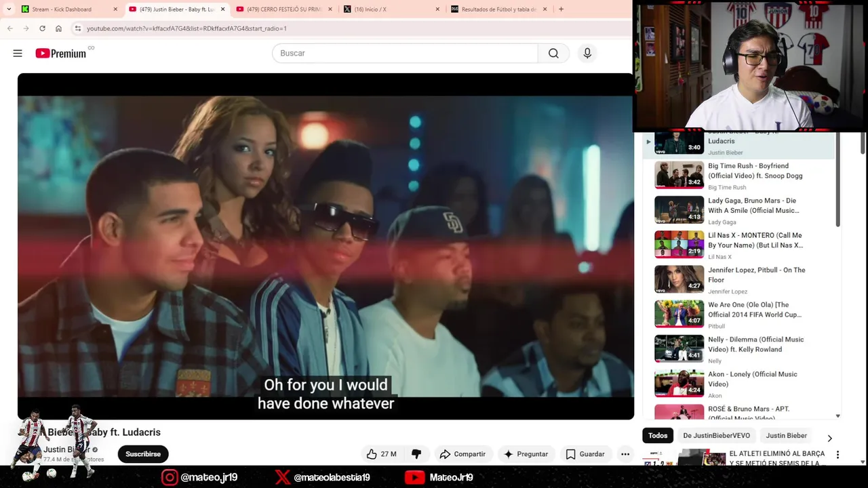Click the Preguntar button
Image resolution: width=868 pixels, height=488 pixels.
coord(526,454)
